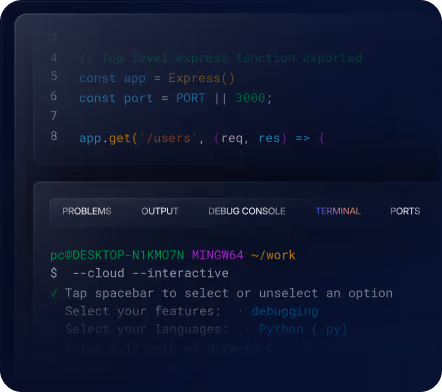
Task: Click 'PORT' on line 6
Action: point(191,98)
